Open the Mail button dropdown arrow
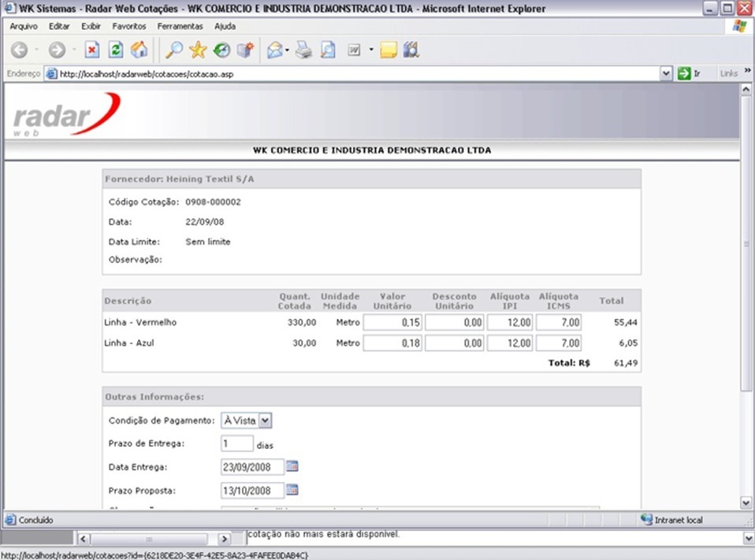The height and width of the screenshot is (560, 755). 288,50
